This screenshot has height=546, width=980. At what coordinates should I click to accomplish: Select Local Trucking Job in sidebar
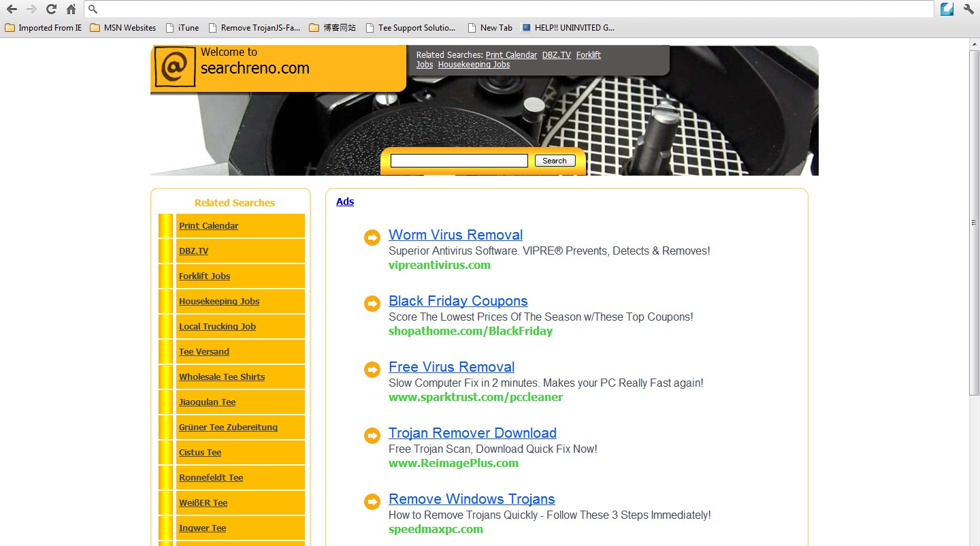pyautogui.click(x=217, y=327)
